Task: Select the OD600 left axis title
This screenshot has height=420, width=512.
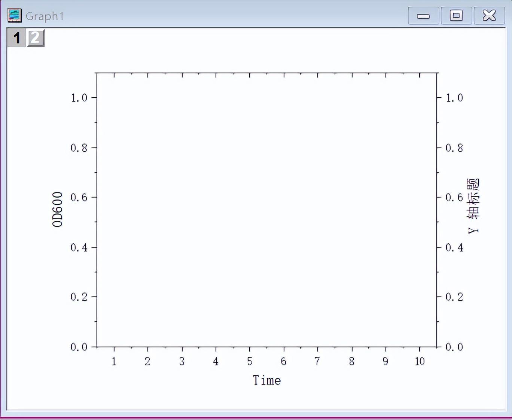Action: pos(57,209)
